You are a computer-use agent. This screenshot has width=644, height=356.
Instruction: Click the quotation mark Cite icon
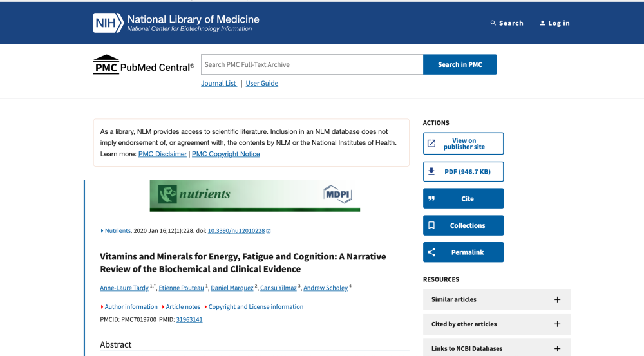coord(431,199)
